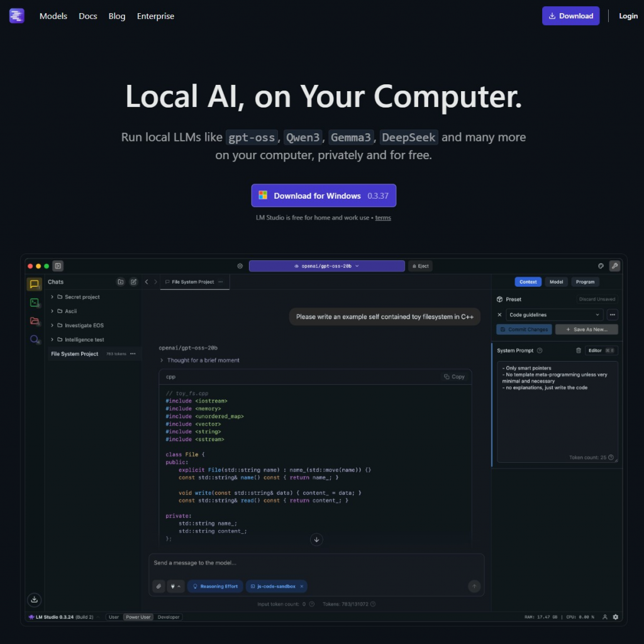Image resolution: width=644 pixels, height=644 pixels.
Task: Open the Chats panel in the sidebar
Action: tap(34, 284)
